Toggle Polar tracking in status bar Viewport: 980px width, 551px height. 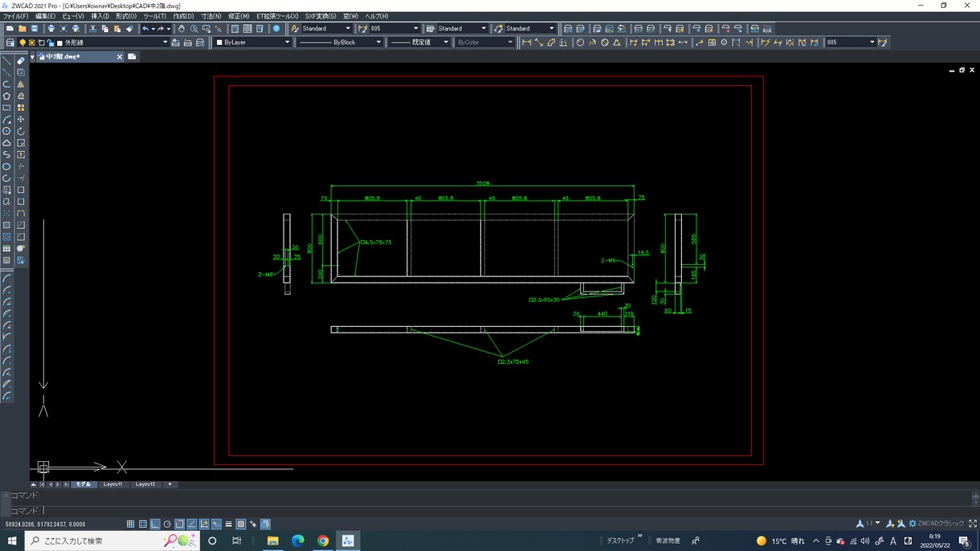click(x=167, y=524)
